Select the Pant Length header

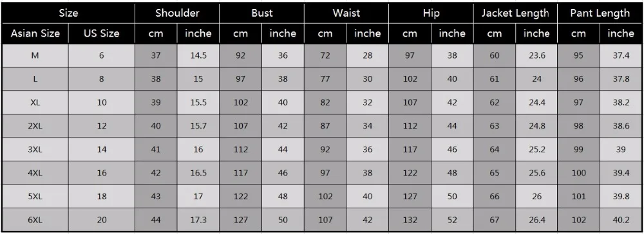coord(600,13)
